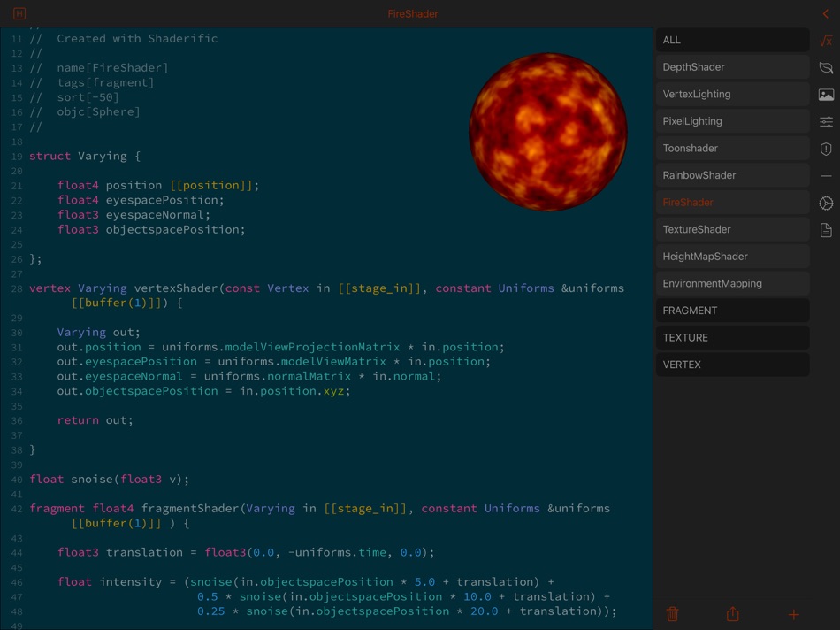Viewport: 840px width, 630px height.
Task: Click 'float3 eyespaceNormal;' line
Action: coord(134,215)
